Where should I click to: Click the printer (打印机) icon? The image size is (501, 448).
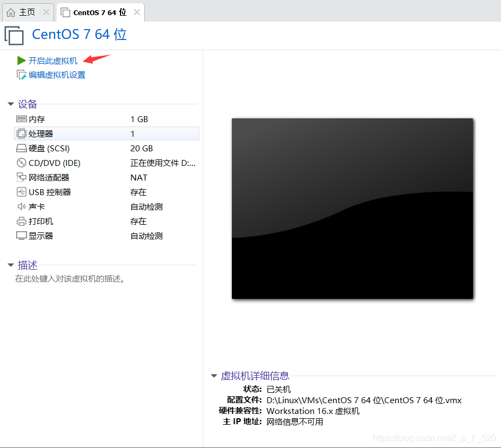click(x=22, y=221)
